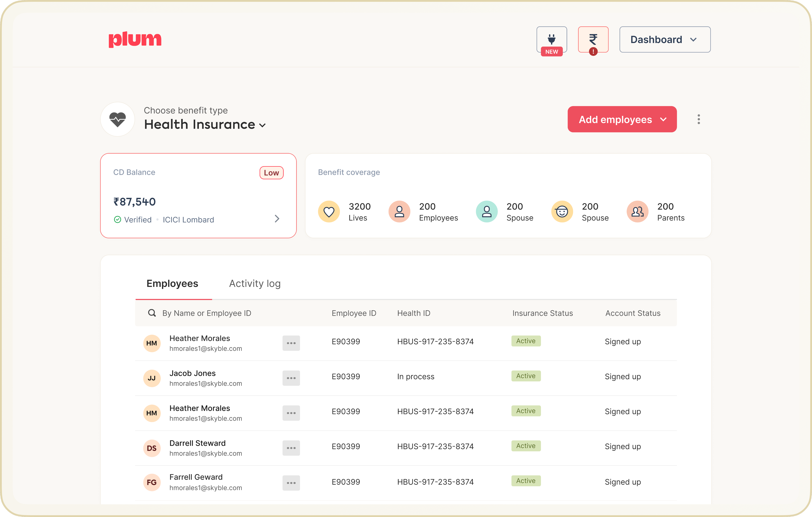Click the Low balance badge
This screenshot has width=812, height=517.
click(x=271, y=173)
